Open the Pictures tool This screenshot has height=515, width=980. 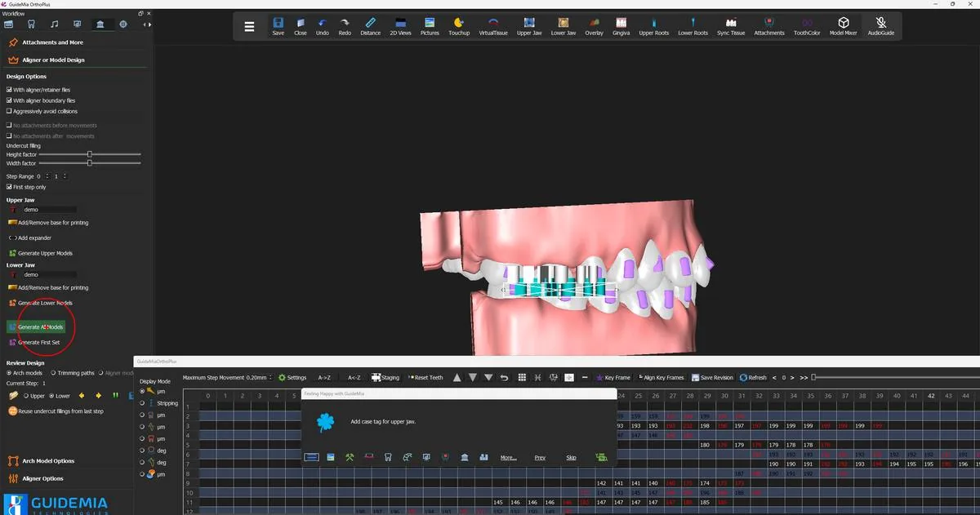(430, 26)
